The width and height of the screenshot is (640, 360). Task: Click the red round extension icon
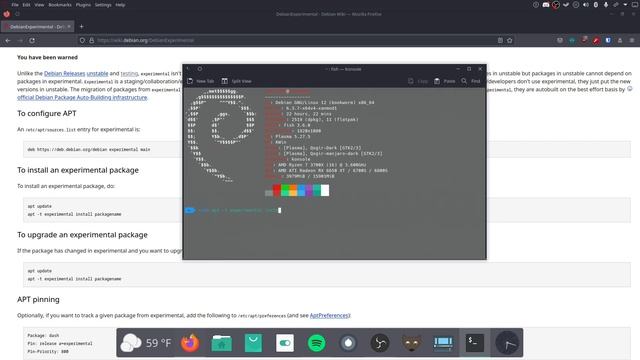(x=596, y=40)
